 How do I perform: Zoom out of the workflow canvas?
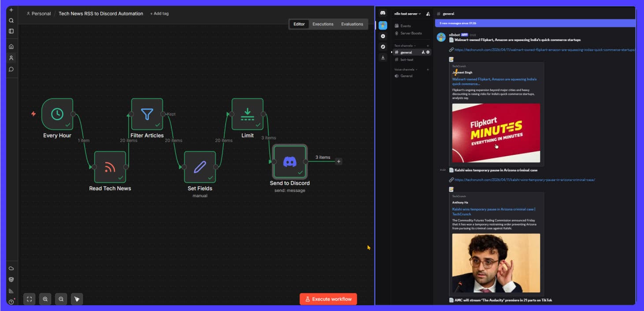[x=61, y=299]
